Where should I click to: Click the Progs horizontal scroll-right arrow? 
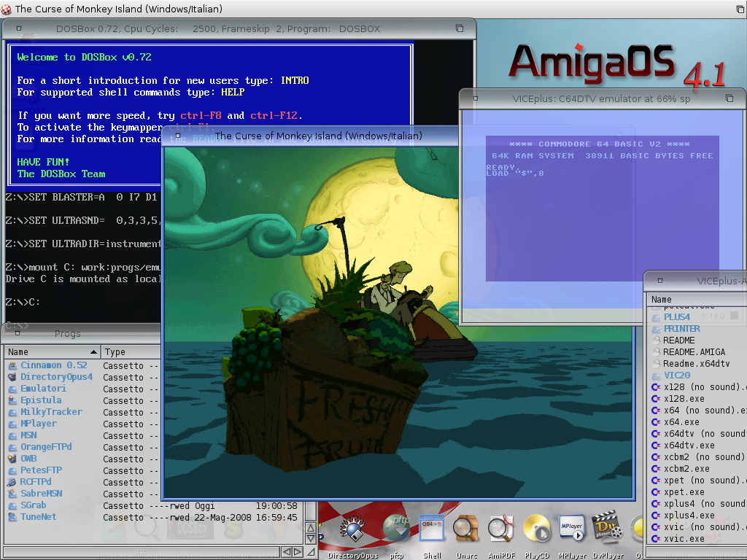tap(299, 552)
